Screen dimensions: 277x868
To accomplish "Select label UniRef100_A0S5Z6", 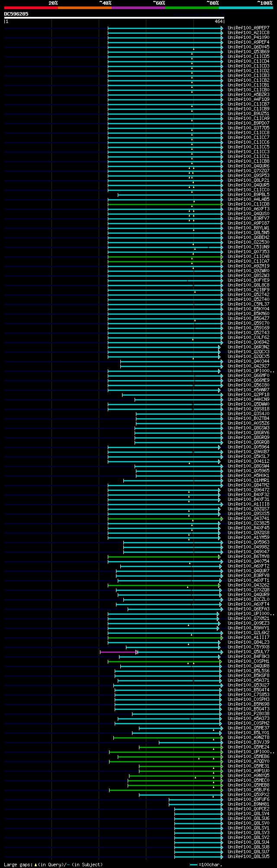I will (x=248, y=423).
